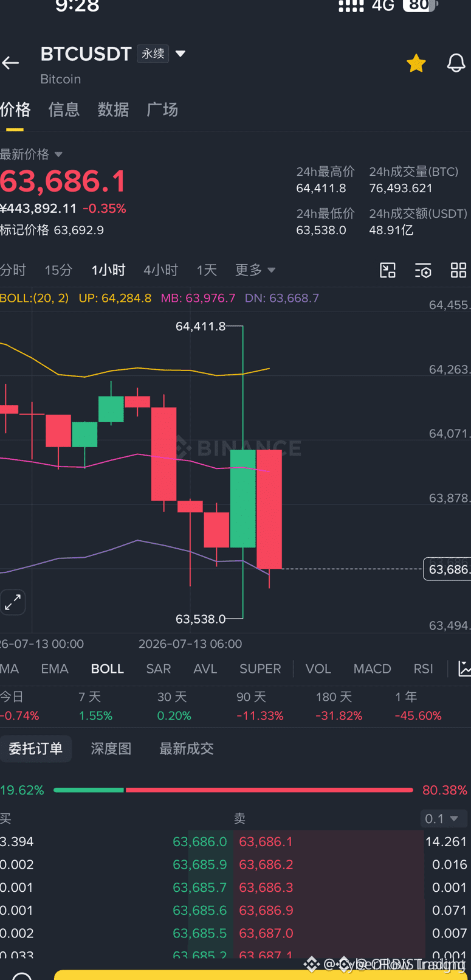
Task: Select ask price 63,686.2
Action: tap(266, 864)
